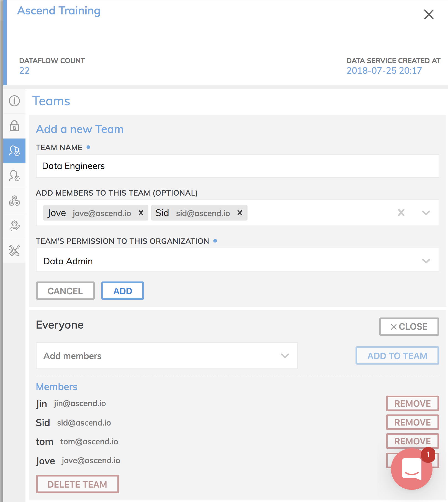Viewport: 448px width, 502px height.
Task: Open the user settings icon below Teams
Action: pos(14,176)
